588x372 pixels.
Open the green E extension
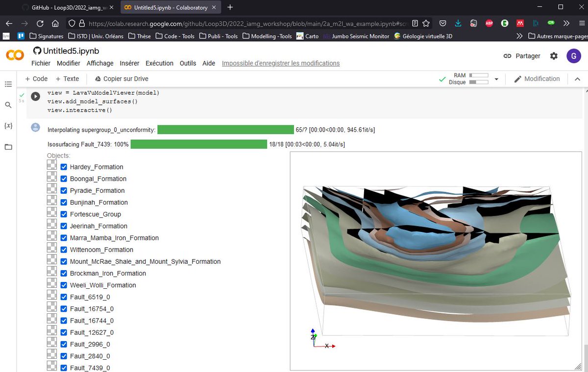click(505, 23)
